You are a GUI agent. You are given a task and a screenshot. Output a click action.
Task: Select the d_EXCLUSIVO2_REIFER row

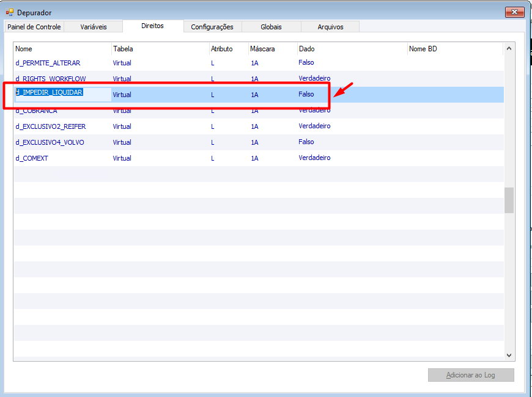pos(259,126)
